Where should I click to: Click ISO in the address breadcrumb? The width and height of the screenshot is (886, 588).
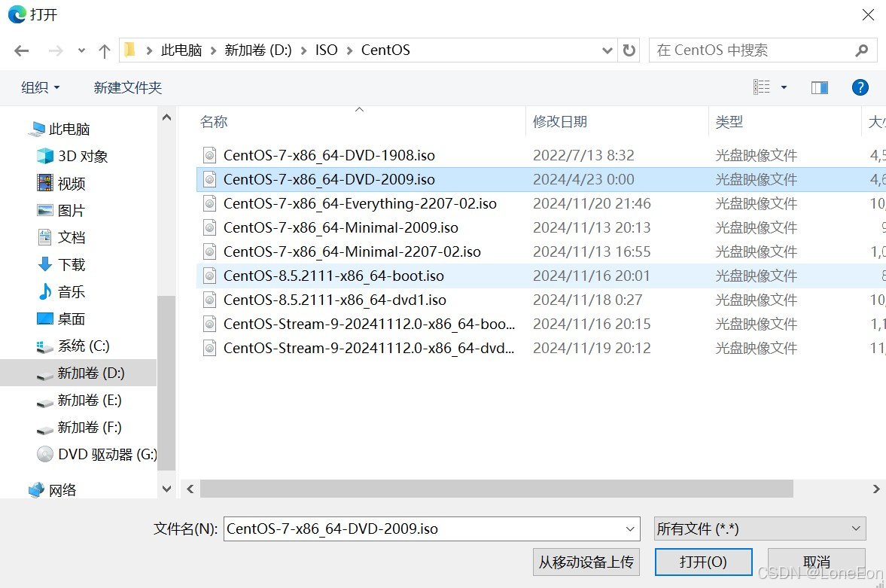pos(326,50)
